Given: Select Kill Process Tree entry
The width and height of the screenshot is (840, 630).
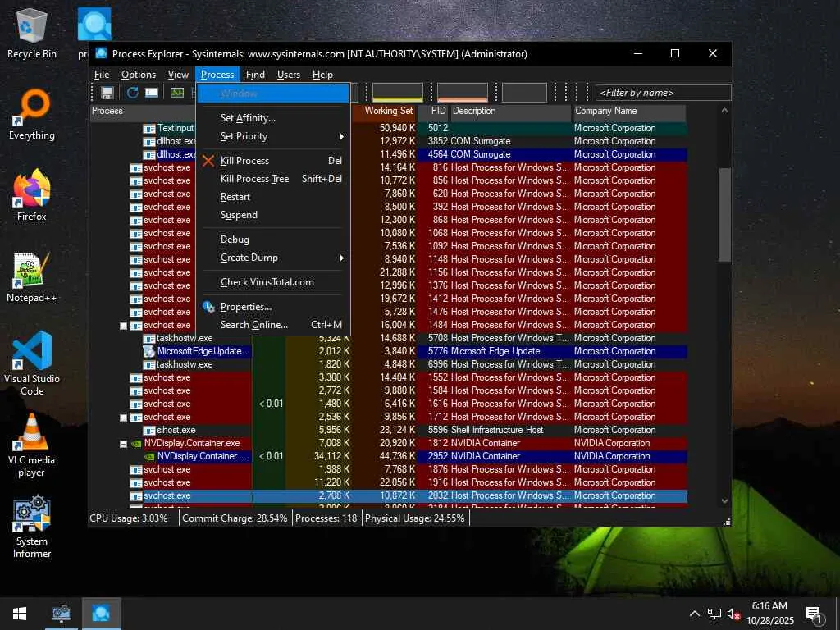Looking at the screenshot, I should (x=274, y=179).
